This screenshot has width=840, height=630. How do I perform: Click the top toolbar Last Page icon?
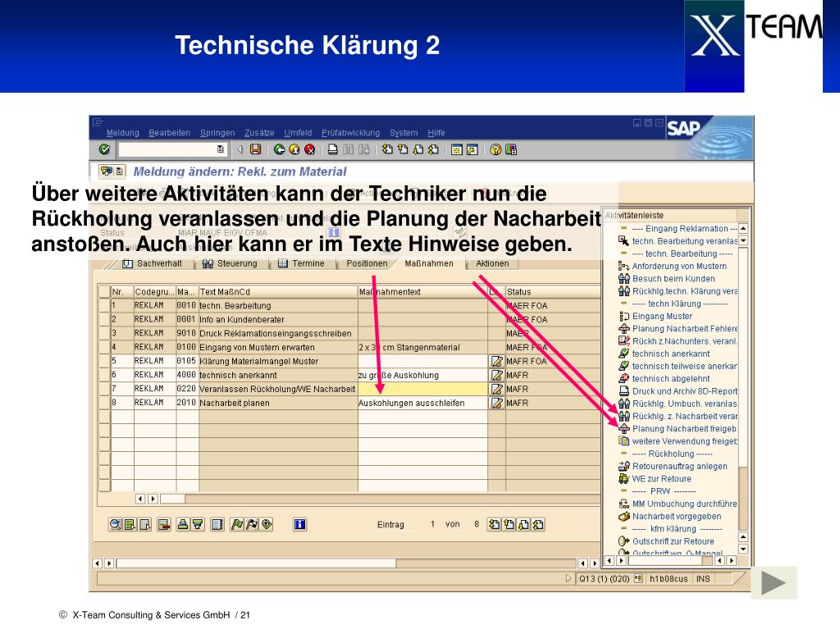pyautogui.click(x=433, y=149)
